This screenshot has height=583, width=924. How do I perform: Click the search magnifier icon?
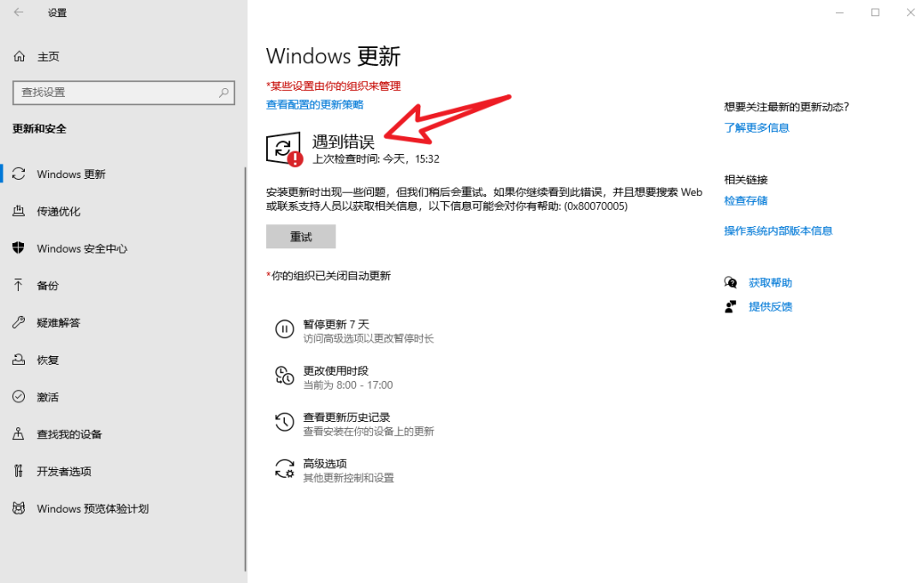tap(224, 92)
